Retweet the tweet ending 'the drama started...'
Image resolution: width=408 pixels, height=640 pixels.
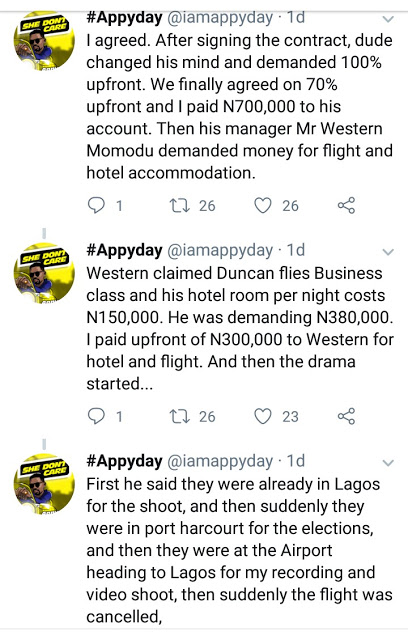pos(180,416)
